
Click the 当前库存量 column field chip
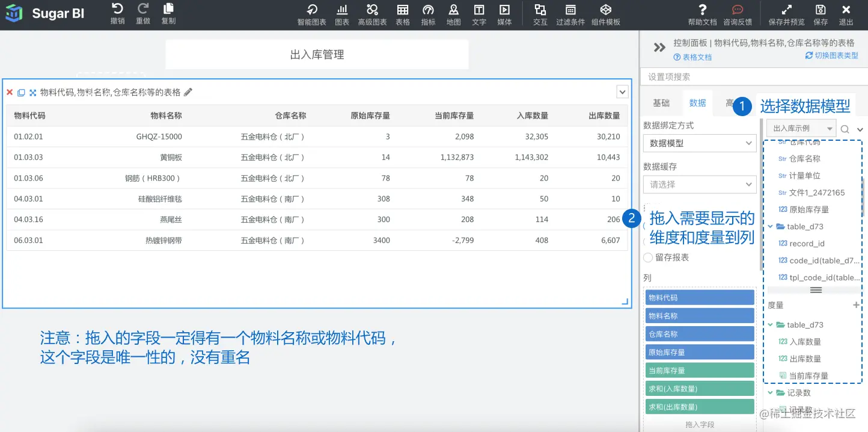tap(700, 371)
